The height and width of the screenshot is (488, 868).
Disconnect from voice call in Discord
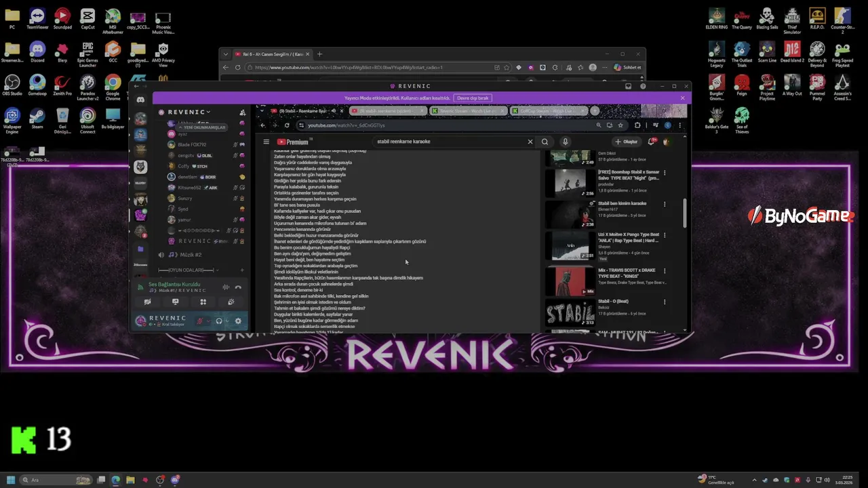(x=238, y=287)
